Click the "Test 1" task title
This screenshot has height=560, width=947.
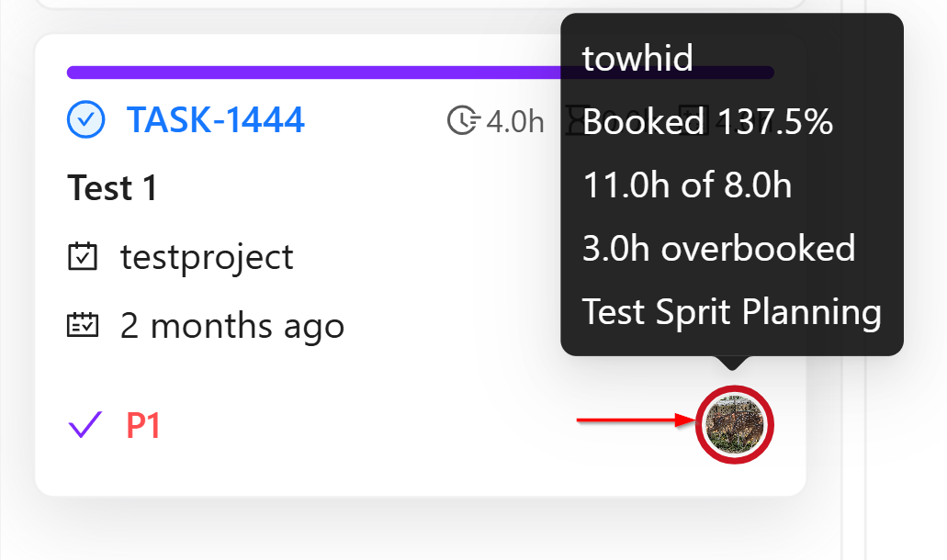(112, 189)
